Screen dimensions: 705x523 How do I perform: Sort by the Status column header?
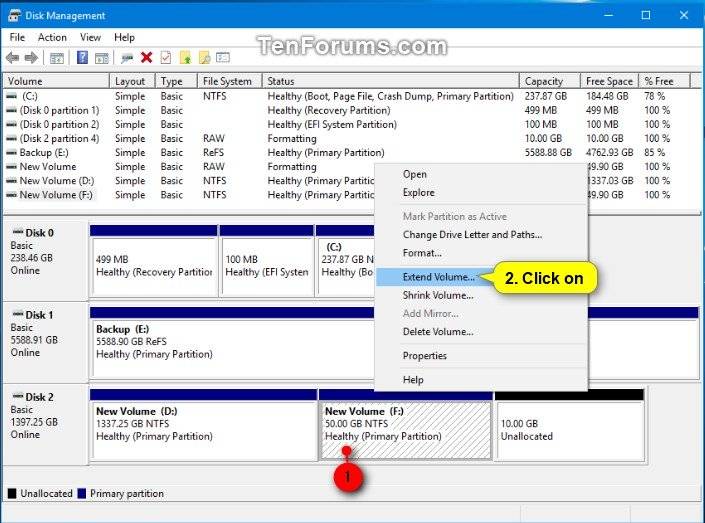point(391,81)
